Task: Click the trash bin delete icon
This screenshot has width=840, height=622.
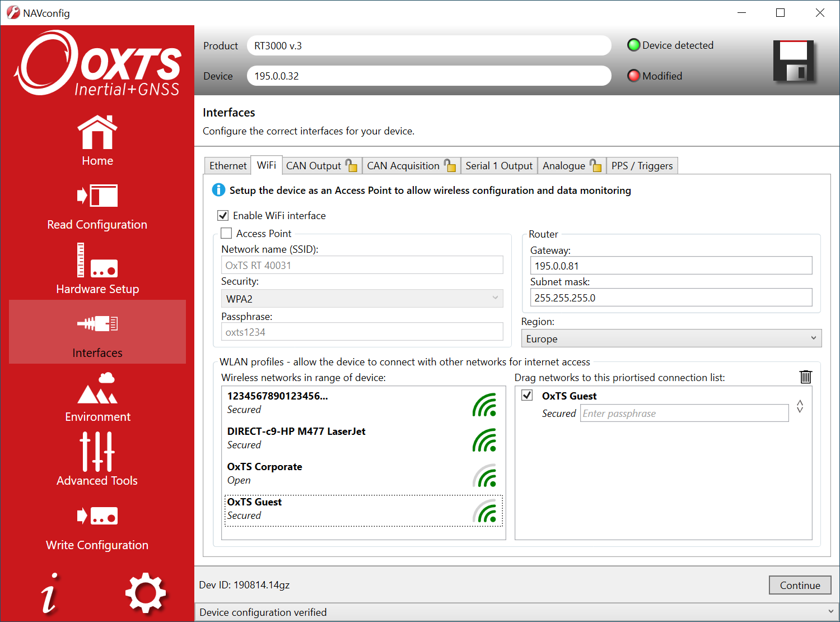Action: point(805,377)
